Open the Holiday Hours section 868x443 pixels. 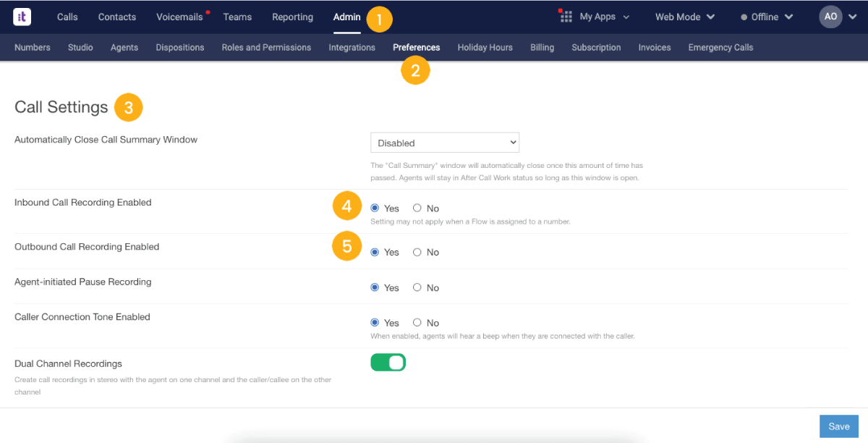click(485, 48)
